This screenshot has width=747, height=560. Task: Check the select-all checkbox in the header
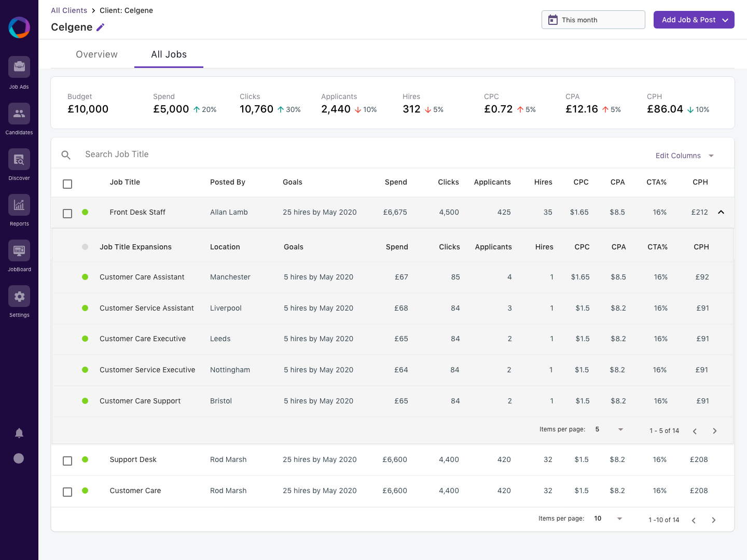pyautogui.click(x=67, y=184)
